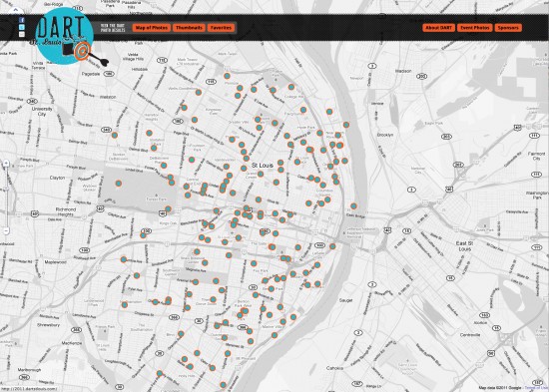
Task: Zoom out with the map minus button
Action: pos(6,230)
